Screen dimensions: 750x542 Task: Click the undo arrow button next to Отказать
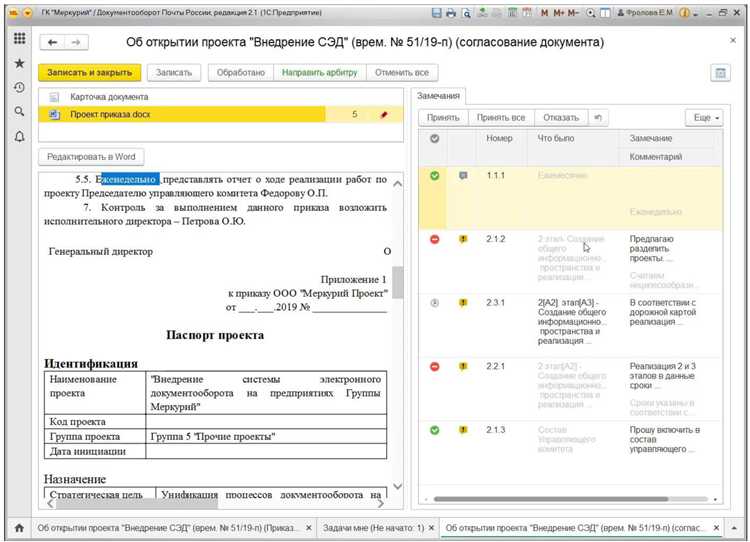pos(598,117)
